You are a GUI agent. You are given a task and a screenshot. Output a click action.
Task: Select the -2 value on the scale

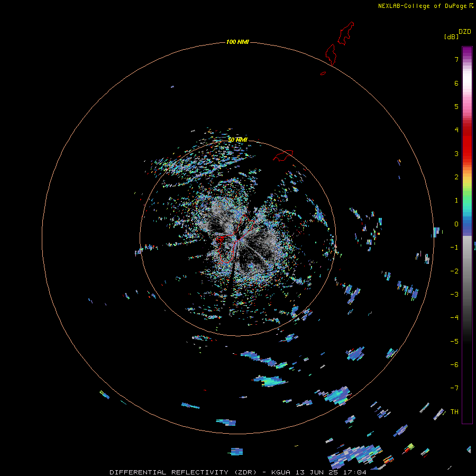coord(454,271)
